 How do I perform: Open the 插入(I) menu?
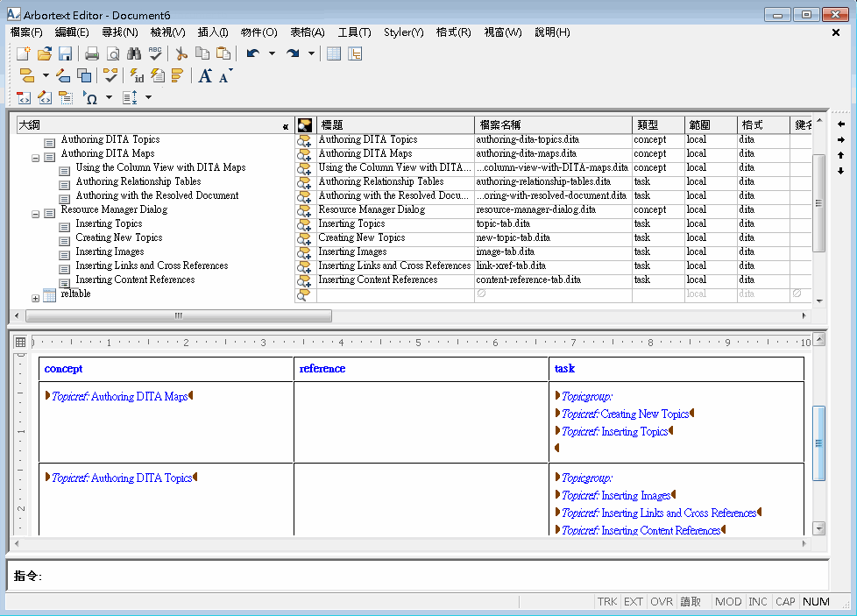pos(213,32)
